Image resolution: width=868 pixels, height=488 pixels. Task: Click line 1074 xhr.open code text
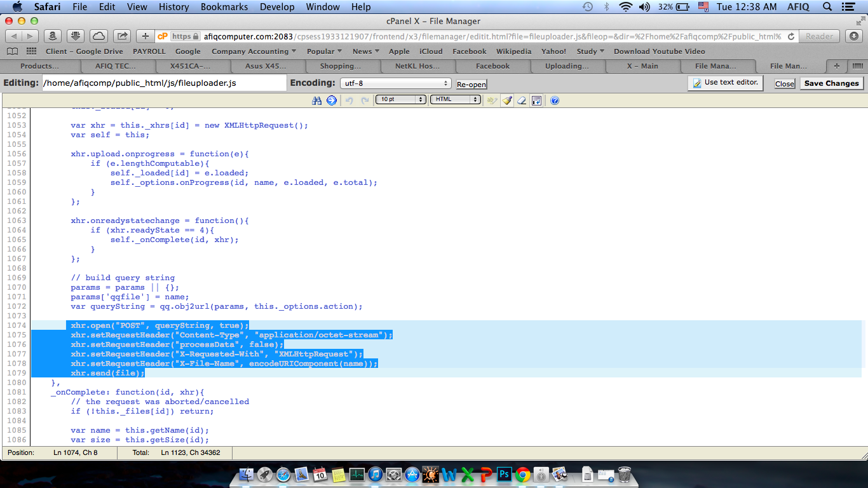coord(160,325)
